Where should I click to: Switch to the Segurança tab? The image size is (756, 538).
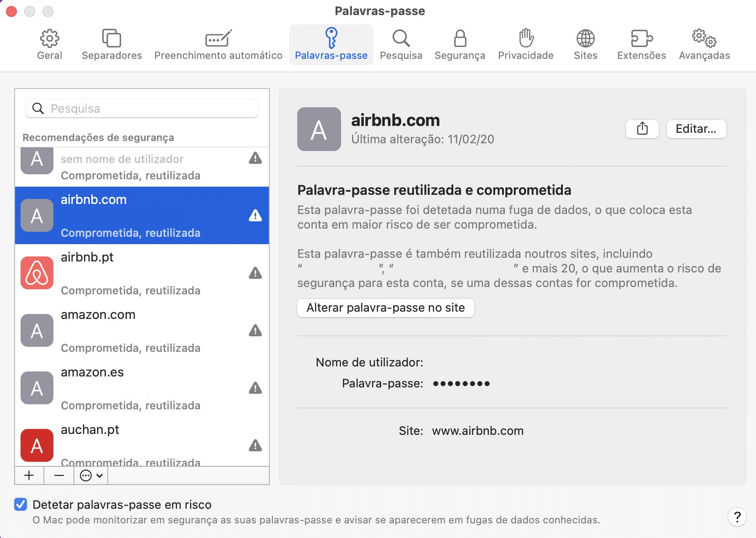pyautogui.click(x=460, y=45)
